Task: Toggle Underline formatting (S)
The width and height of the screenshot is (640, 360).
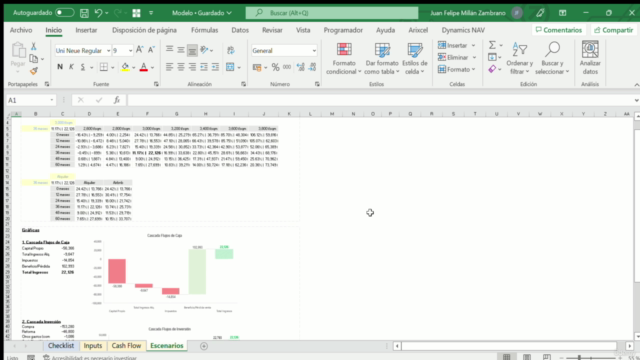Action: click(83, 67)
